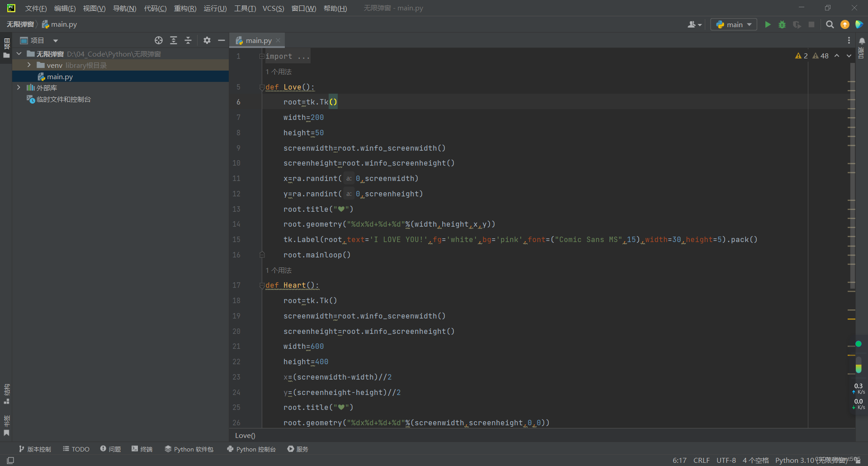
Task: Open the Structure side panel
Action: tap(6, 394)
